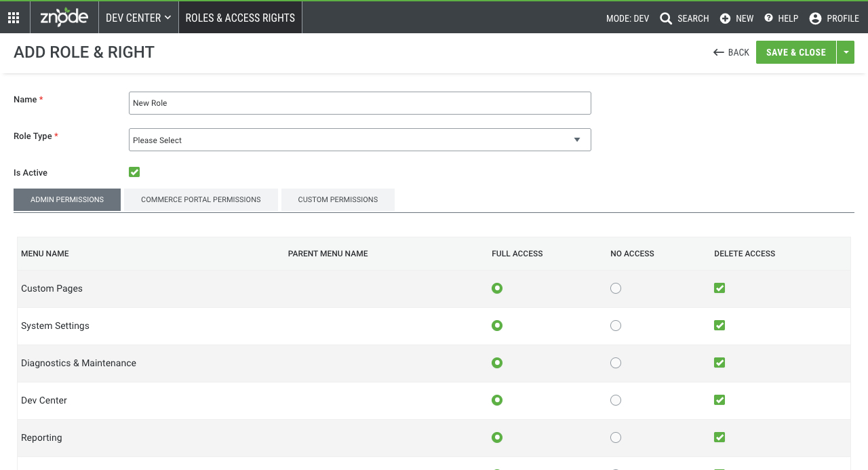Click the Menu Name column header
This screenshot has width=868, height=470.
tap(45, 254)
